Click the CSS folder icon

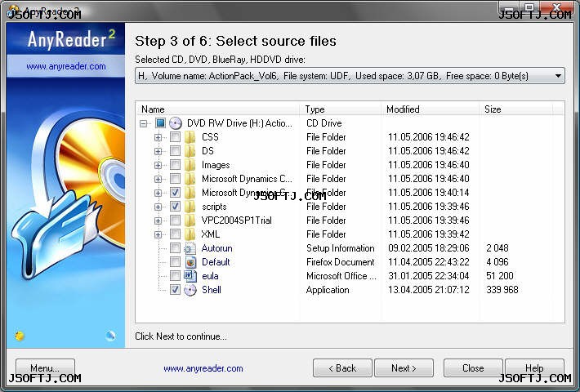pyautogui.click(x=190, y=137)
